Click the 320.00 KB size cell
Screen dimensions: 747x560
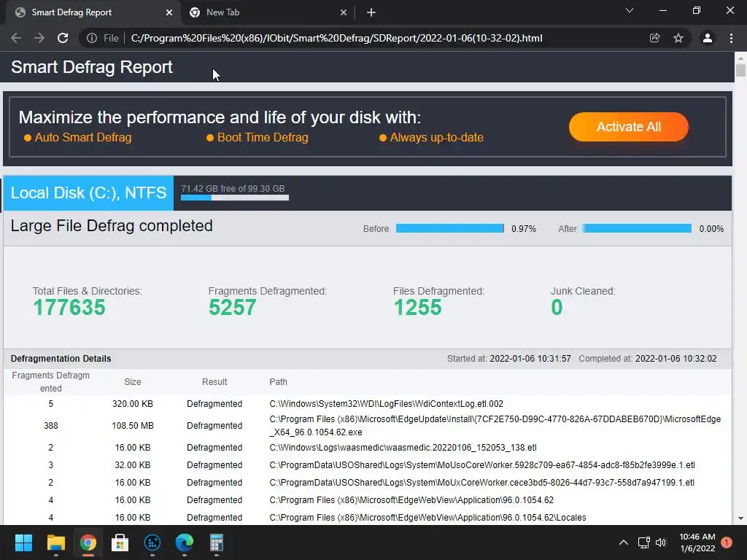tap(133, 404)
